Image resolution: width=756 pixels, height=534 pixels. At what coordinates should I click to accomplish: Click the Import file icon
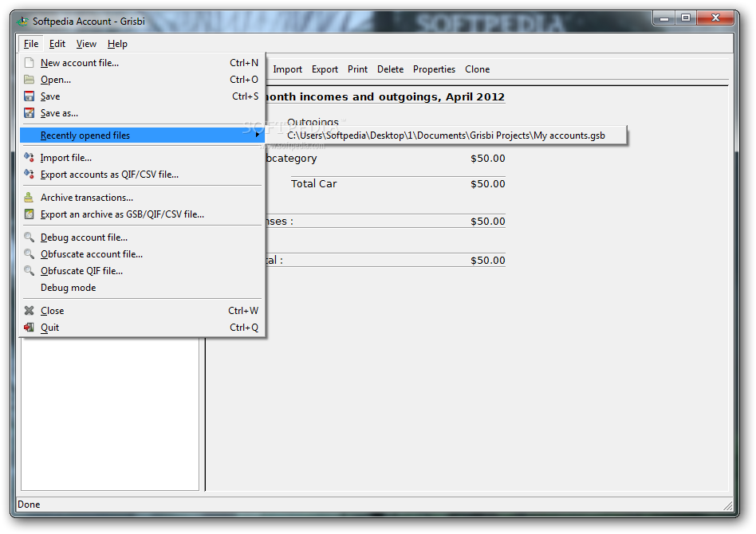click(30, 157)
